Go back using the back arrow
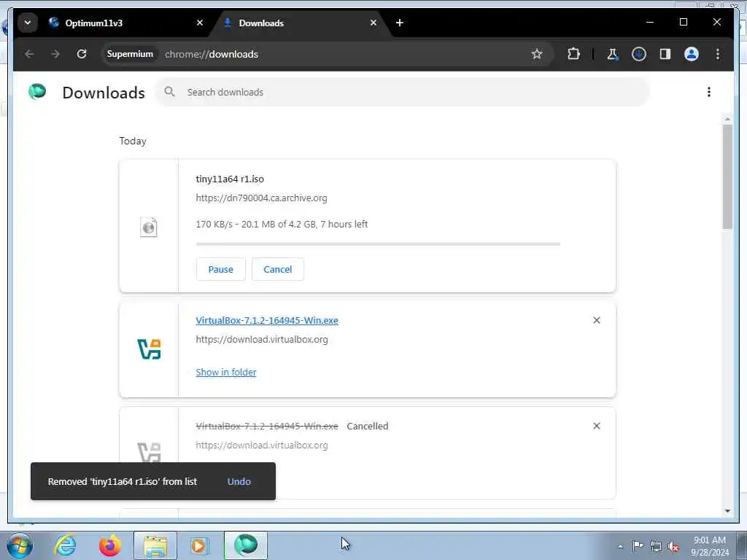747x560 pixels. pyautogui.click(x=29, y=54)
